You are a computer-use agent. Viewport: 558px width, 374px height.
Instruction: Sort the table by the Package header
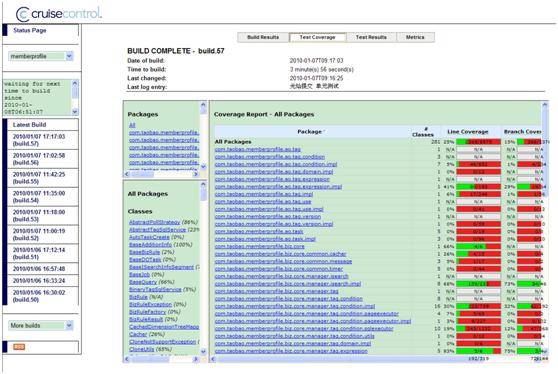(310, 132)
